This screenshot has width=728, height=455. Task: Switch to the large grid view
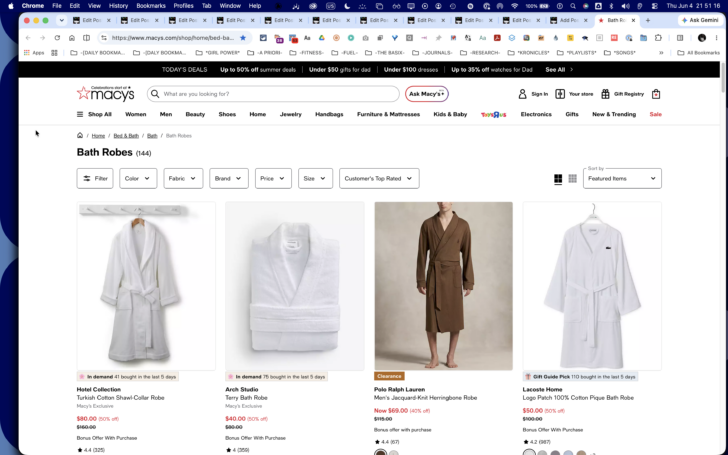click(558, 179)
